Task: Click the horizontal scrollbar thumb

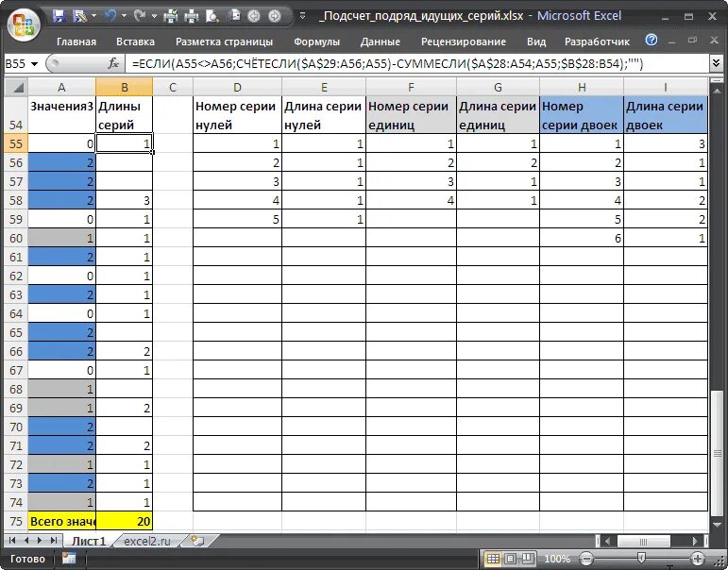Action: (643, 542)
